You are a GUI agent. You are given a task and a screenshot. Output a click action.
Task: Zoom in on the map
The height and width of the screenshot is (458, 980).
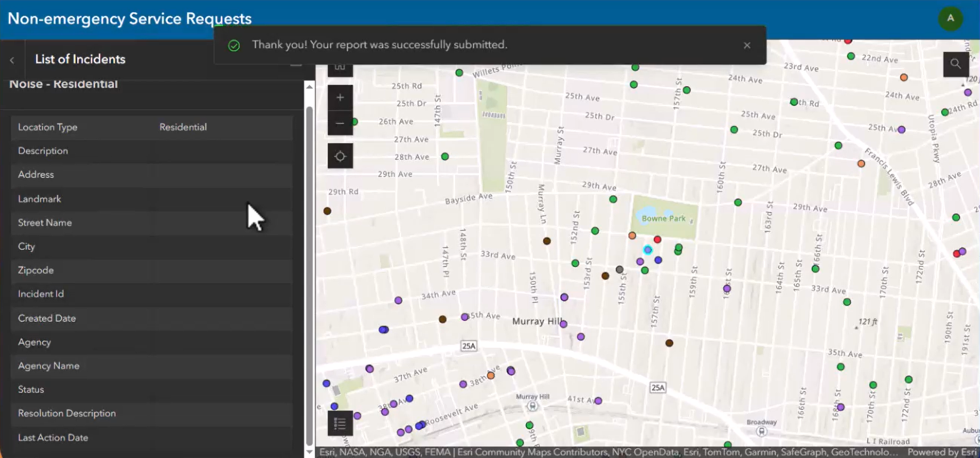pos(340,97)
